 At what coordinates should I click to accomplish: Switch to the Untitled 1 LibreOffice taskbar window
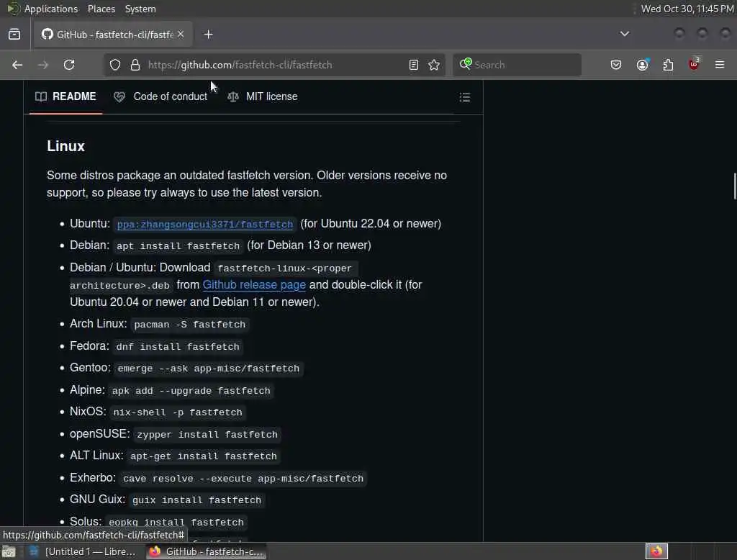point(82,551)
